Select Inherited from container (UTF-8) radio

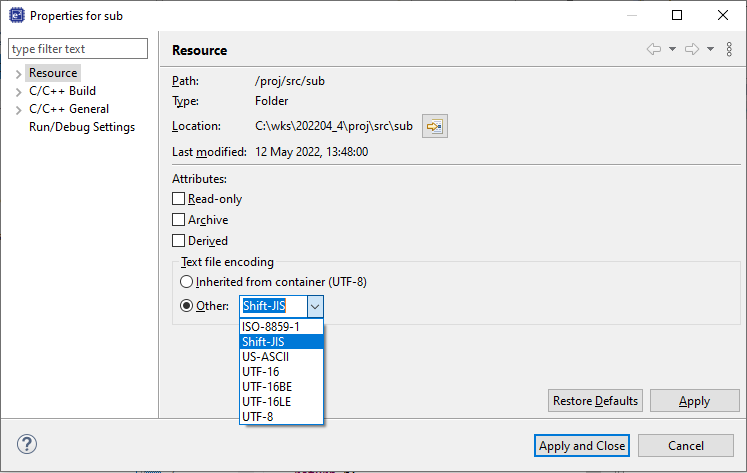tap(186, 282)
